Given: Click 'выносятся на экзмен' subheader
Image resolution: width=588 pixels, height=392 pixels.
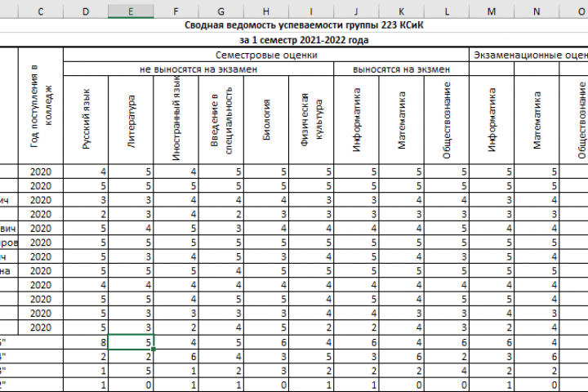Looking at the screenshot, I should 401,69.
